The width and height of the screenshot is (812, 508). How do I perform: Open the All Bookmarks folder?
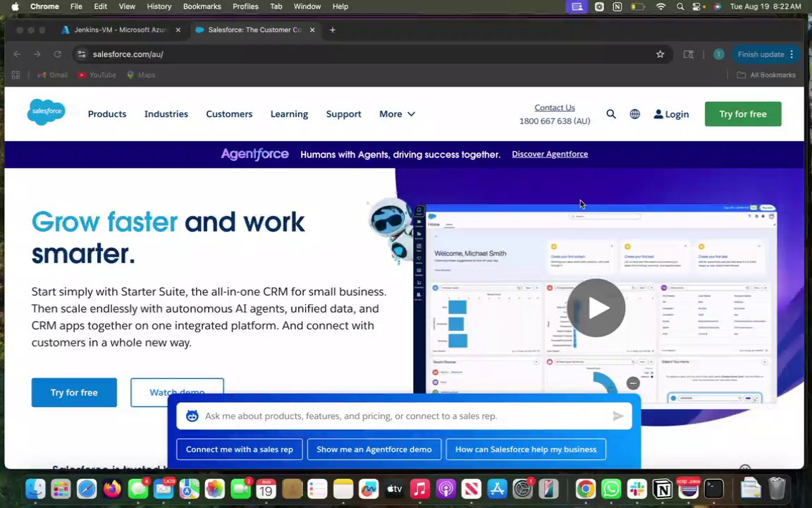pos(766,75)
